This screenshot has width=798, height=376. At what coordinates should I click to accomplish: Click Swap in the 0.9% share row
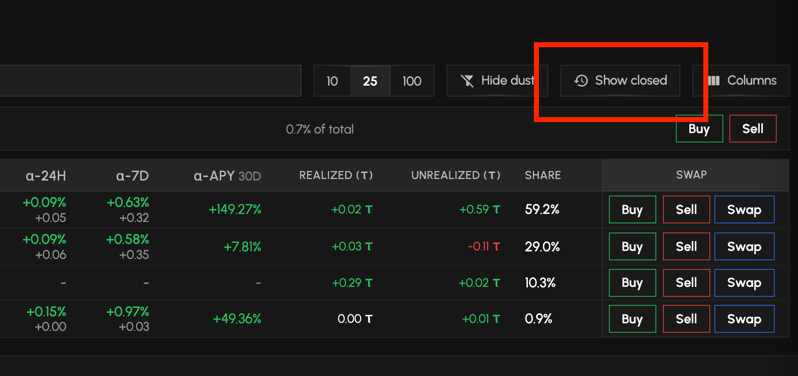744,319
